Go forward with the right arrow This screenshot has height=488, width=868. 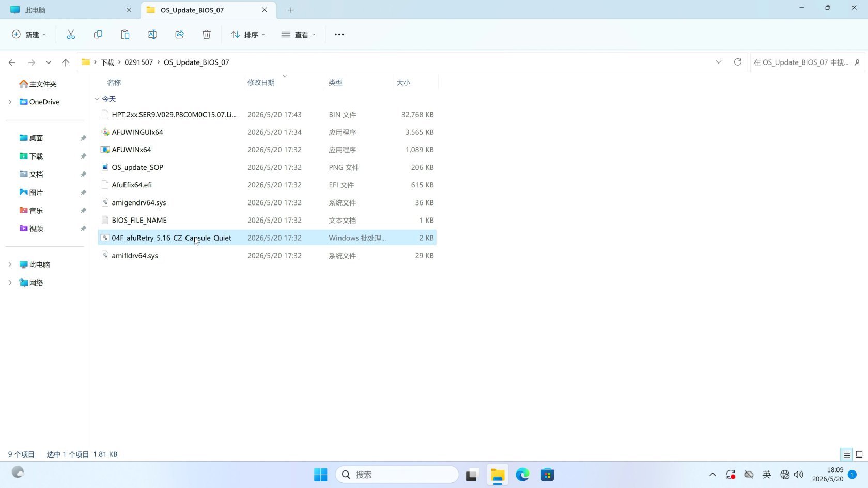(x=32, y=62)
